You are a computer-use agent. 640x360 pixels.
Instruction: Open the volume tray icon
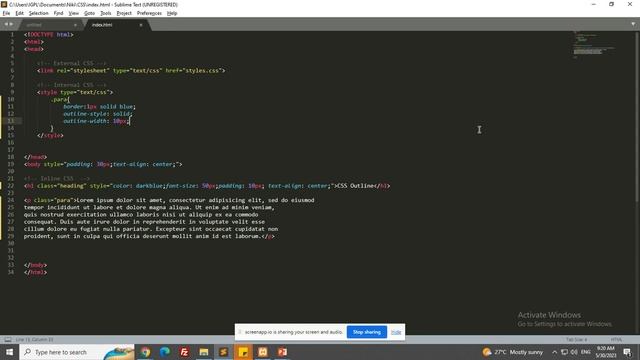pos(574,352)
